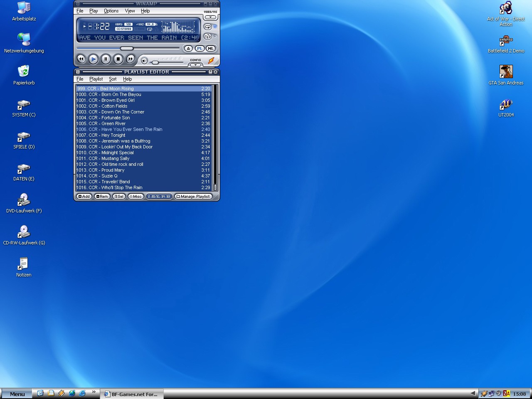The width and height of the screenshot is (532, 399).
Task: Select 'CCR - Green River' track
Action: pos(144,123)
